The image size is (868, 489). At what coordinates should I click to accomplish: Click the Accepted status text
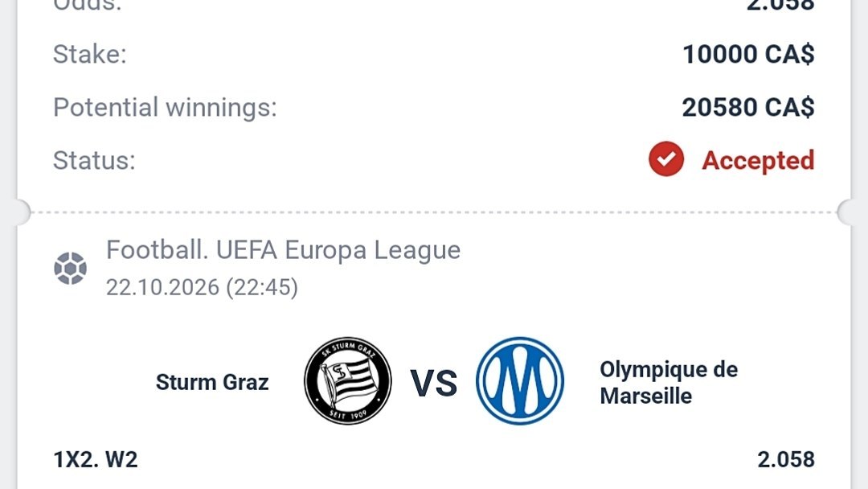point(758,160)
